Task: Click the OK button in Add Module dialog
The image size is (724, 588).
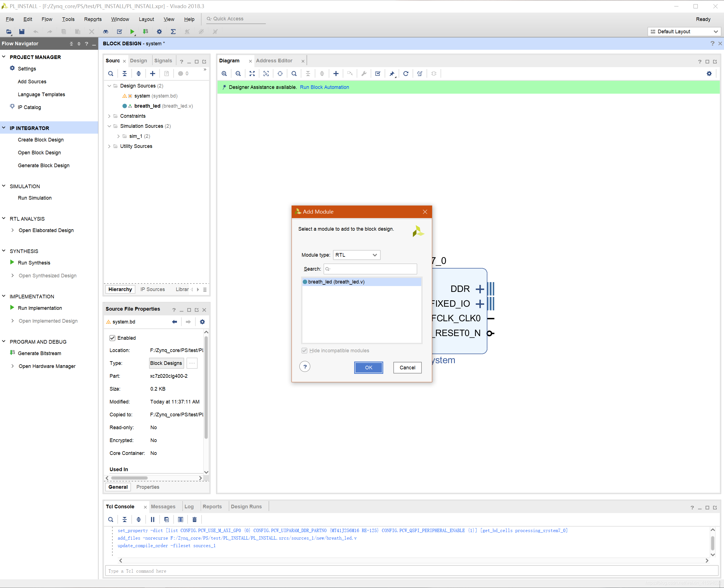Action: 369,367
